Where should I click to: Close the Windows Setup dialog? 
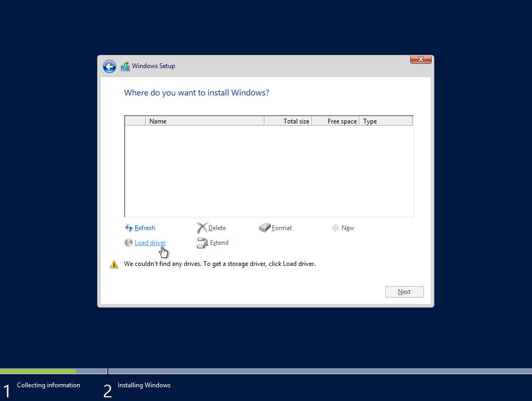tap(421, 59)
